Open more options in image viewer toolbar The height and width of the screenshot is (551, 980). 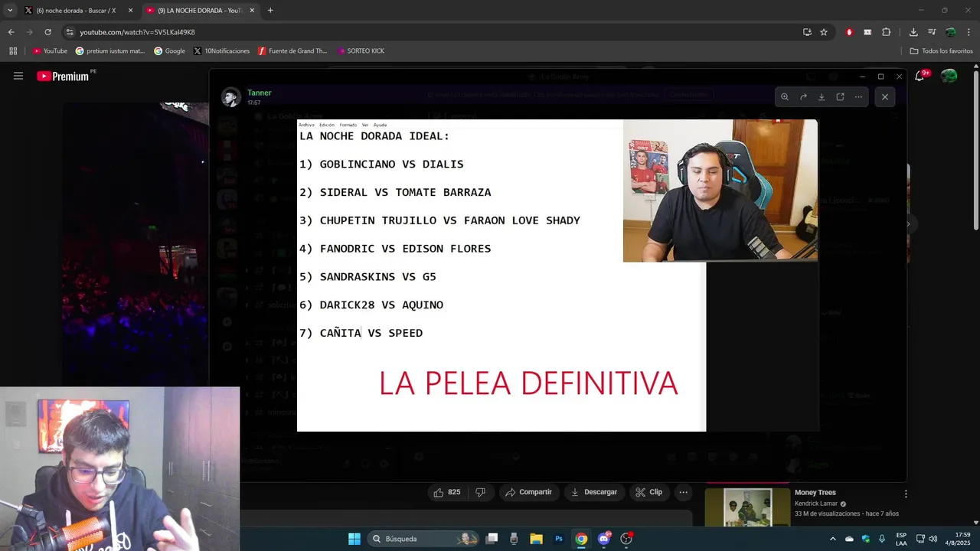click(x=858, y=97)
